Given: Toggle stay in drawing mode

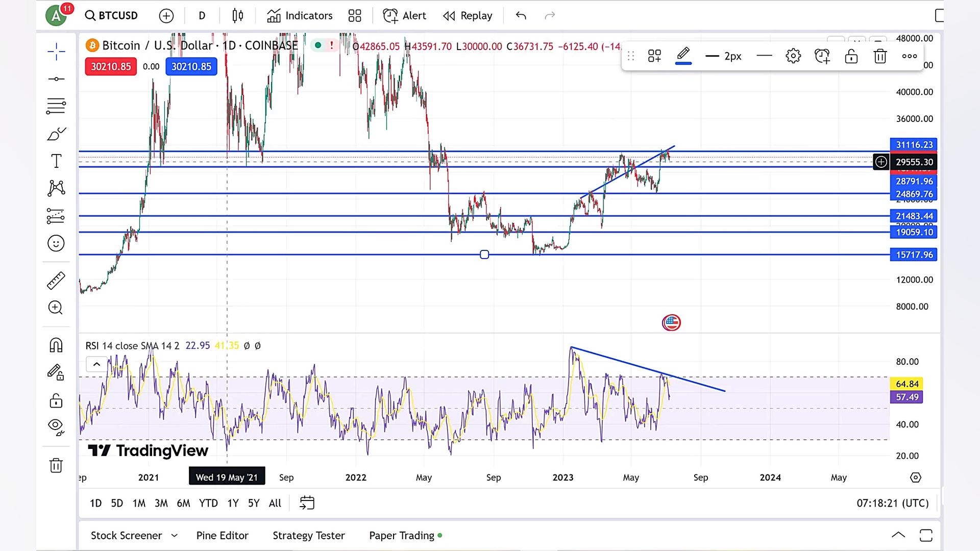Looking at the screenshot, I should 56,372.
